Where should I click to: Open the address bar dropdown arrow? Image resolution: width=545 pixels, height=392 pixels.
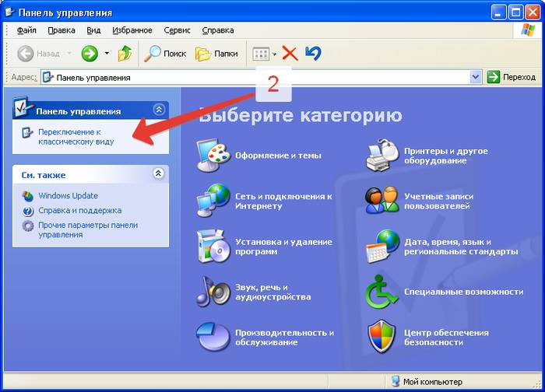coord(476,77)
